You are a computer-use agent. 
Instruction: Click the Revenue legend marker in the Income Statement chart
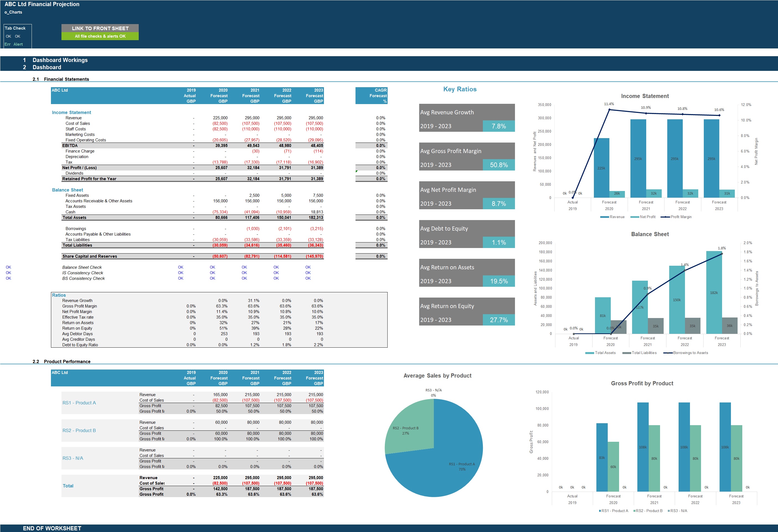tap(605, 217)
